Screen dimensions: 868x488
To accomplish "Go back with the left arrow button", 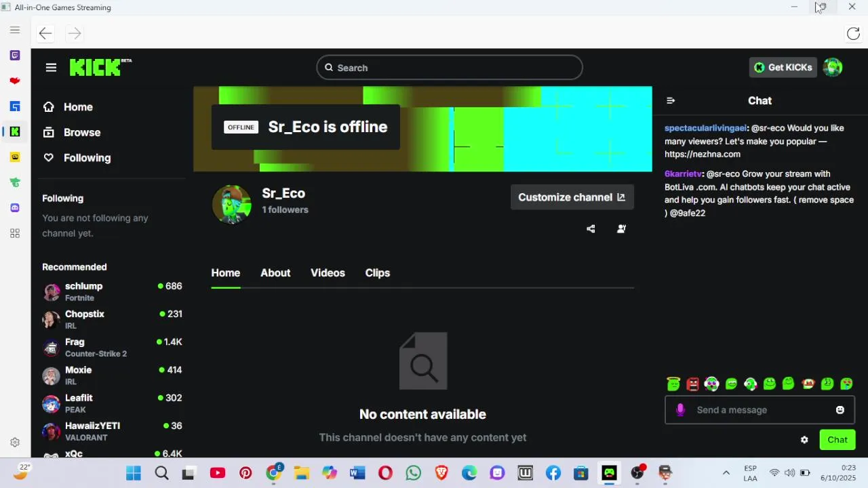I will click(x=45, y=33).
